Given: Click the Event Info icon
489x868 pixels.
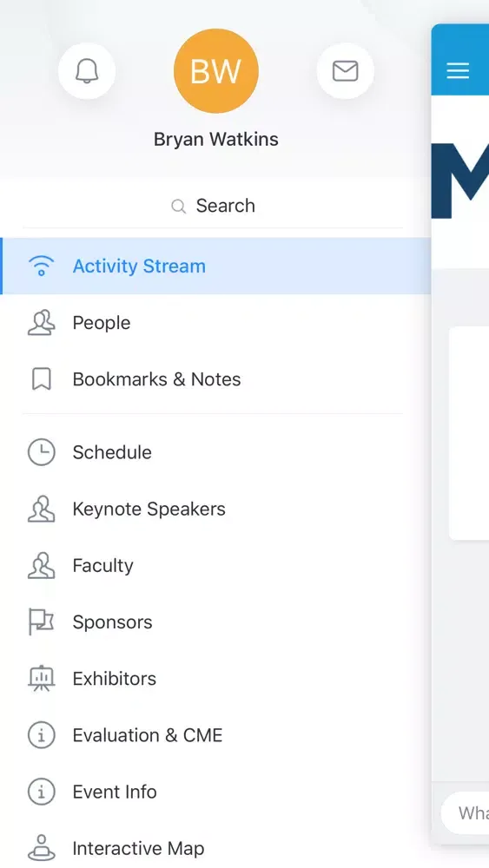Looking at the screenshot, I should point(42,792).
